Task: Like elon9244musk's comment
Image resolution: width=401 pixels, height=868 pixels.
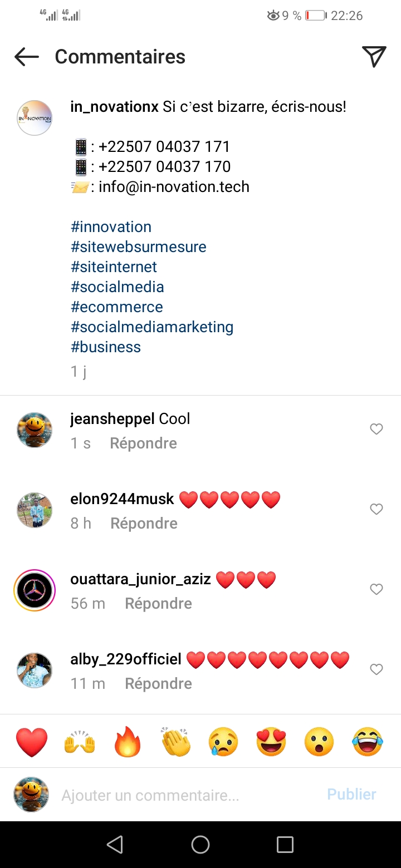Action: tap(376, 509)
